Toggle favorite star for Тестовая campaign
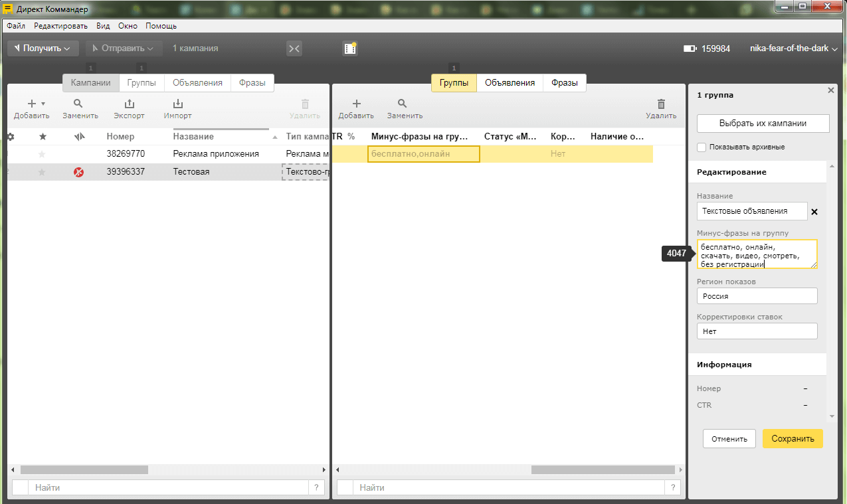 (x=43, y=172)
